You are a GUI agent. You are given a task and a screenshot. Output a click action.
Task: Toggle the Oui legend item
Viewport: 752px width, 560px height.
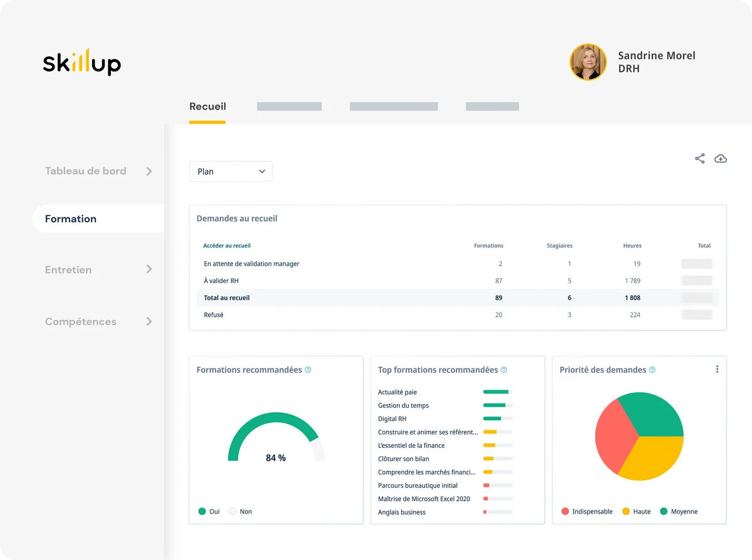coord(209,512)
